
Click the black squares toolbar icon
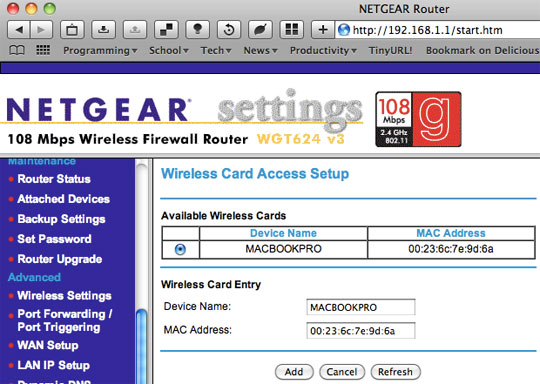coord(166,30)
